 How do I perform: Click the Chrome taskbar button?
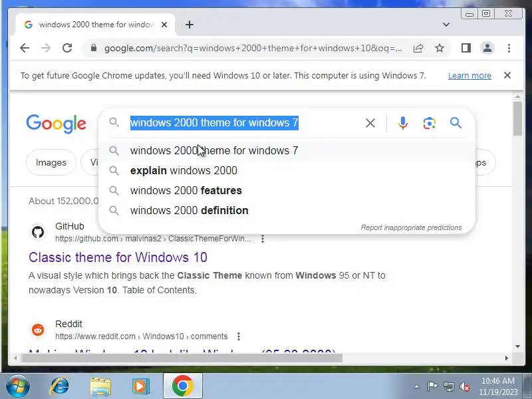(182, 386)
